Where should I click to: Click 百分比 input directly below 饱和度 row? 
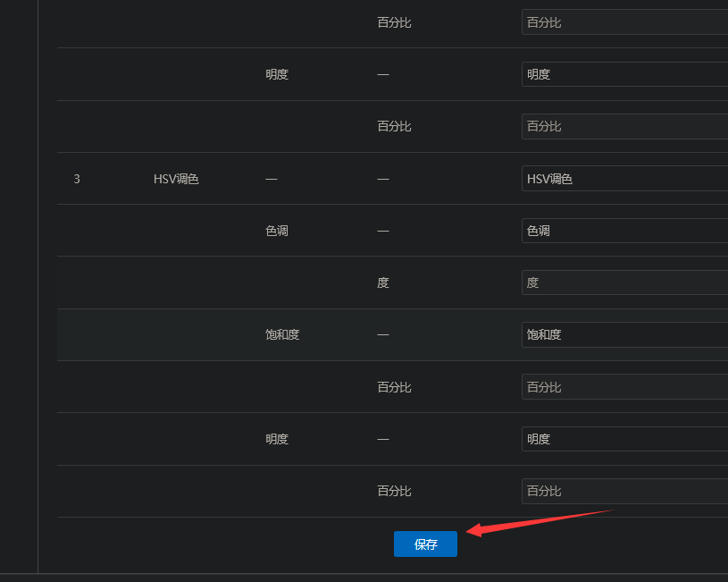(x=625, y=387)
